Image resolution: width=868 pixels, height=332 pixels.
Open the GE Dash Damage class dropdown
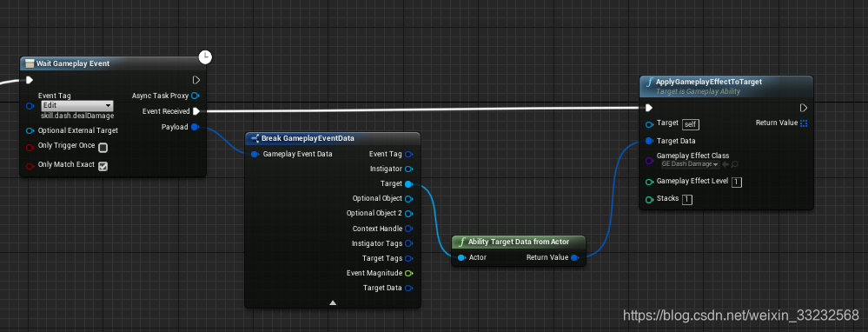[690, 164]
